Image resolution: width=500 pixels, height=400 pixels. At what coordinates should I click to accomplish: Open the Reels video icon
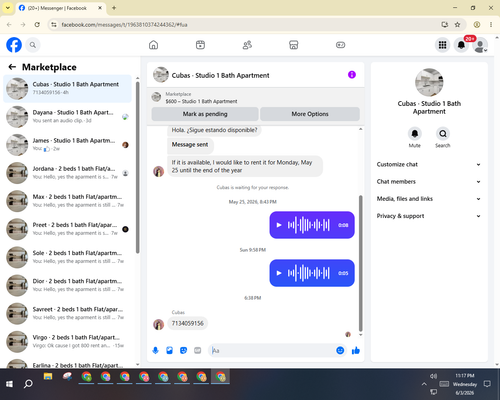(200, 45)
